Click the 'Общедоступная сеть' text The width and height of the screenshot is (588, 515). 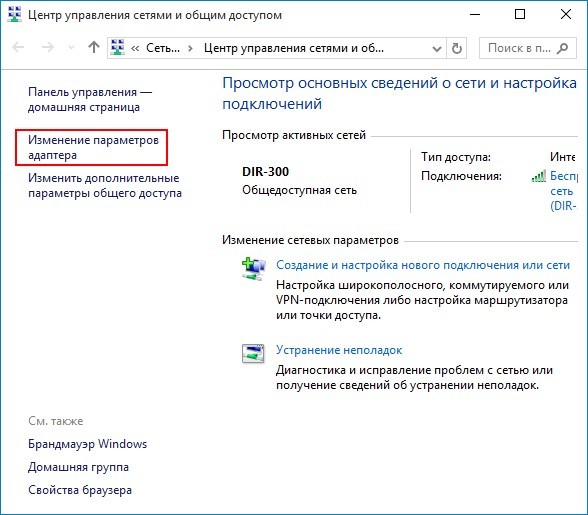[x=299, y=190]
